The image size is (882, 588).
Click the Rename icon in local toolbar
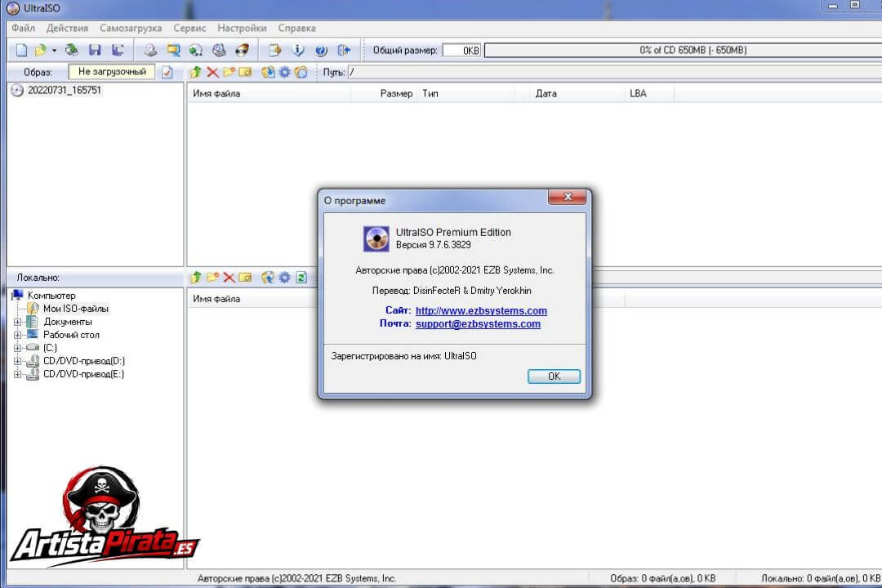click(245, 277)
